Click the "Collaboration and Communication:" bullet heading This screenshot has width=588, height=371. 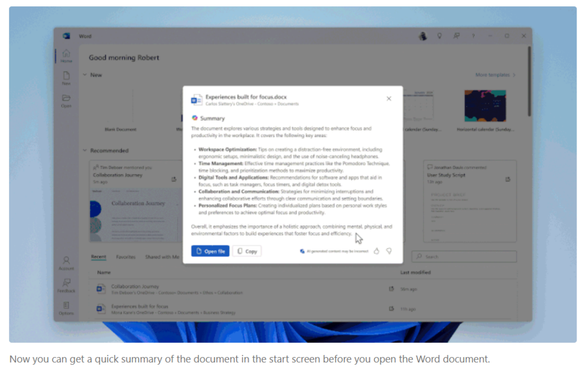click(239, 191)
